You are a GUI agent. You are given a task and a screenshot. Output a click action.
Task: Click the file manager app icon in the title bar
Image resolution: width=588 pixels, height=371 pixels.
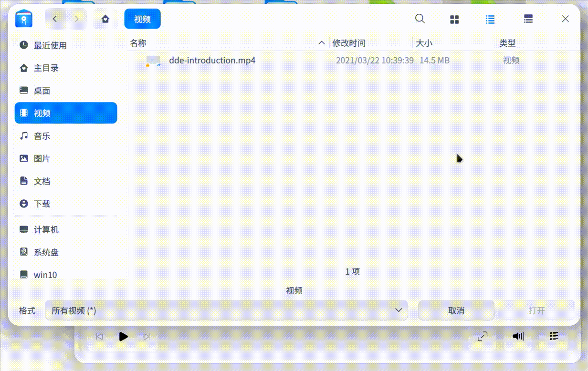point(24,19)
